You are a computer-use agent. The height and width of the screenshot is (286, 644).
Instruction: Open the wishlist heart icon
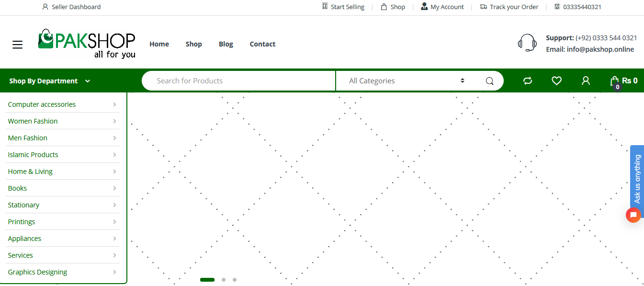556,81
